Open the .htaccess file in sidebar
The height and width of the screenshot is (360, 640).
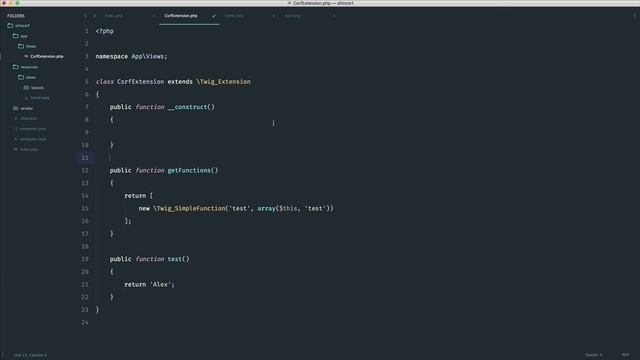tap(28, 118)
